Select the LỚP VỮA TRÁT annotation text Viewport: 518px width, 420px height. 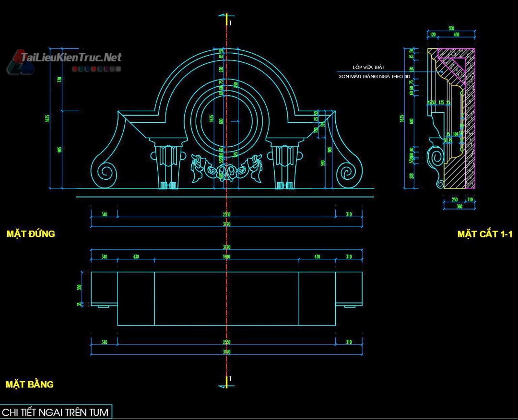click(368, 68)
